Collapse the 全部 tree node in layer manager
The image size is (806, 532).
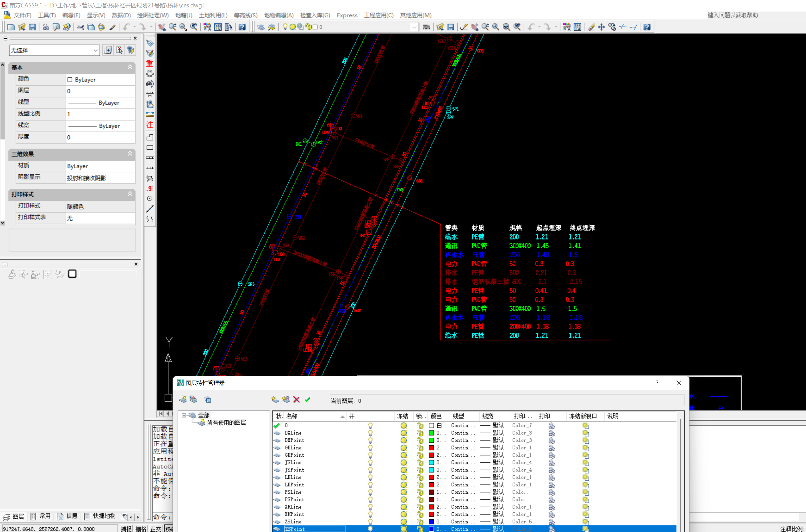pos(184,415)
